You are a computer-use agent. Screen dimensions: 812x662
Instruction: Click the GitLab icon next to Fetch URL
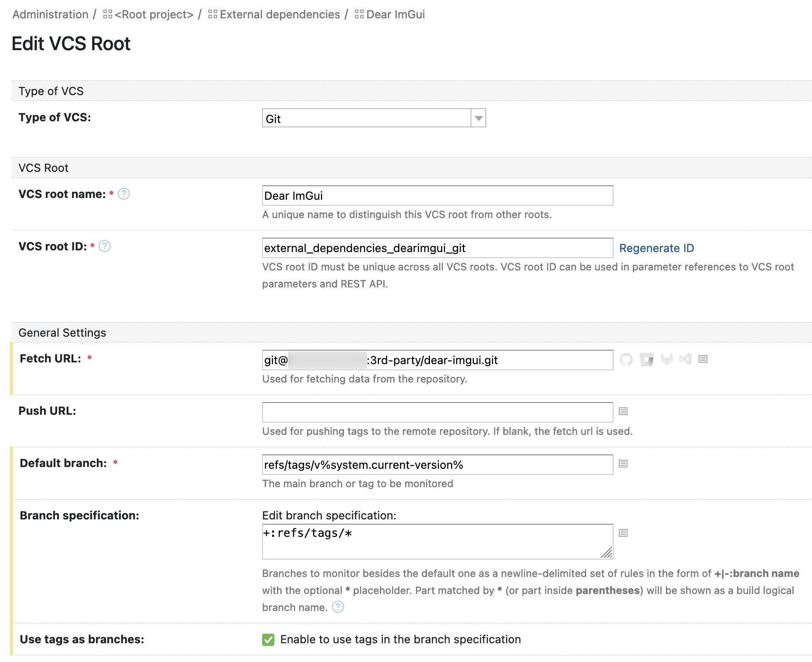[x=666, y=359]
